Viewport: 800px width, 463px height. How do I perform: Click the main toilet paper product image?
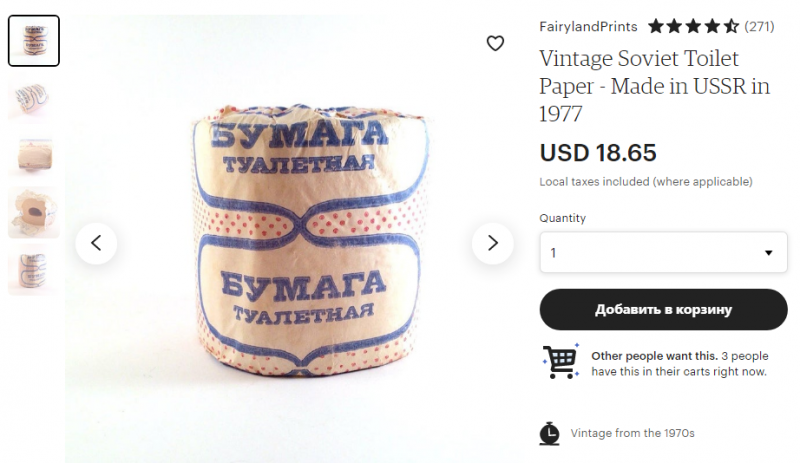point(309,240)
